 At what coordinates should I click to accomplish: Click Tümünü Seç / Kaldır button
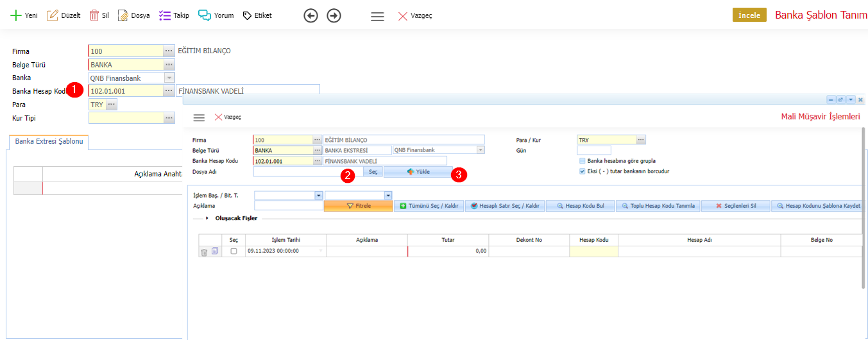pos(428,206)
